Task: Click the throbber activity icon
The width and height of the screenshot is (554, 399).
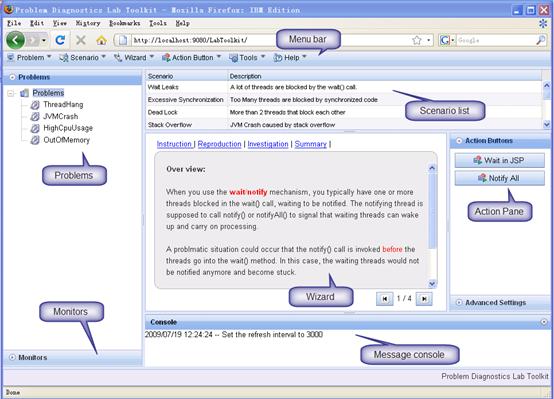Action: 543,24
